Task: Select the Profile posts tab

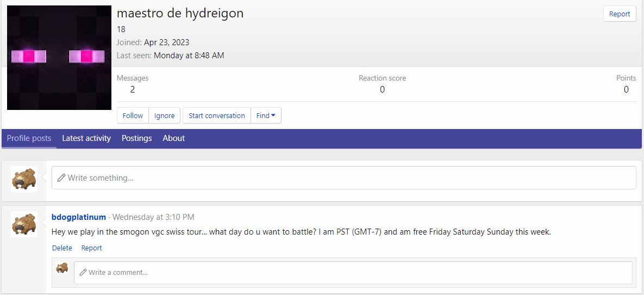Action: tap(29, 138)
